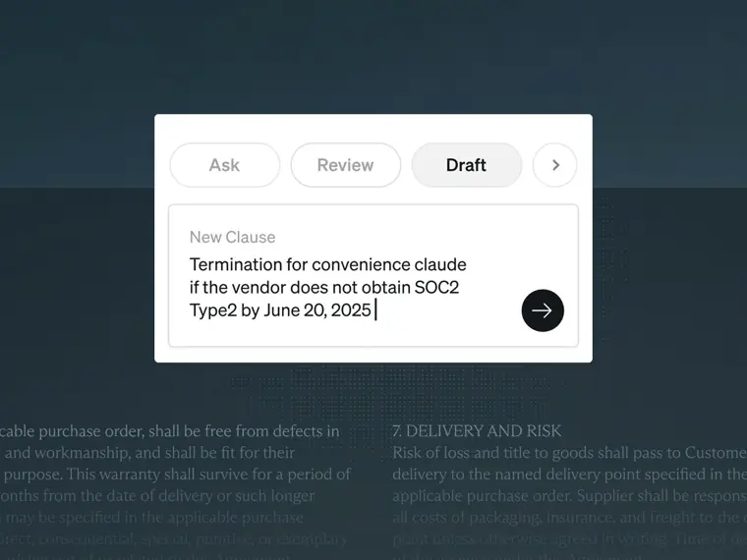
Task: Submit the clause with the arrow button
Action: 543,310
